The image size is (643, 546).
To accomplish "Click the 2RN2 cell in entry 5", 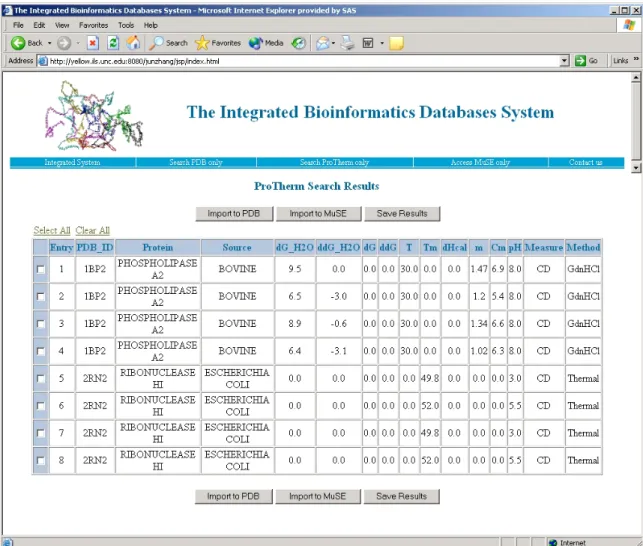I will 95,379.
